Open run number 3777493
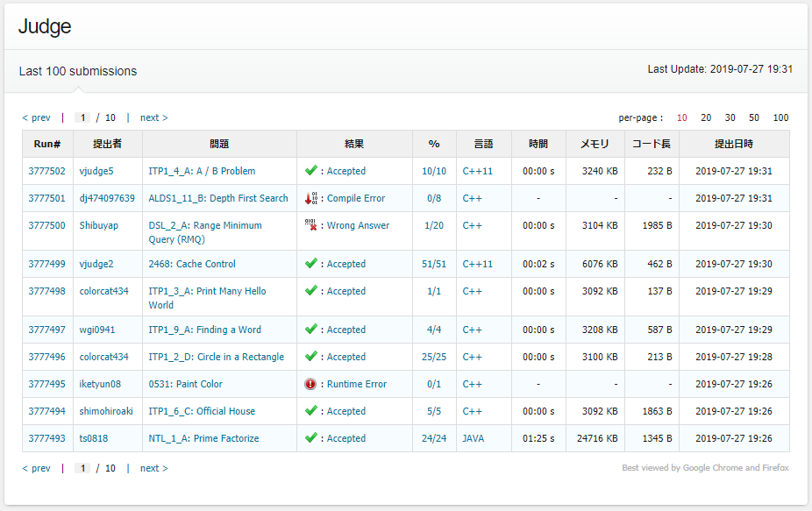812x511 pixels. pos(47,438)
